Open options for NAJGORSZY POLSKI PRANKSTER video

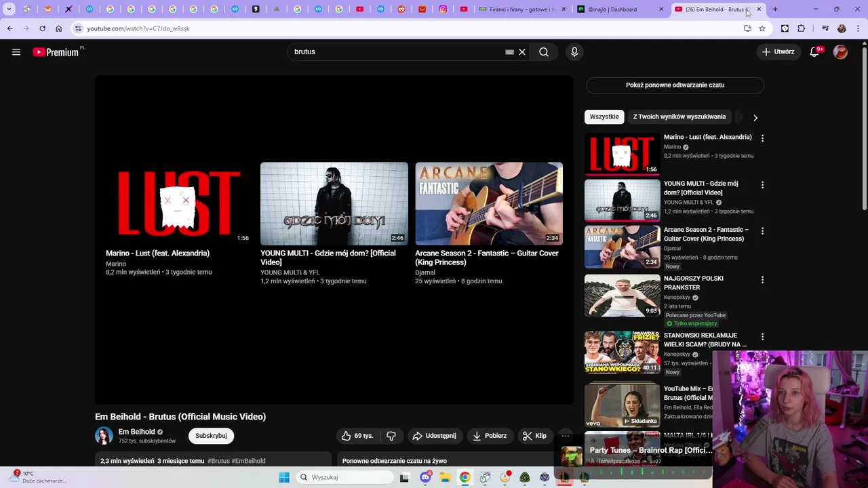[762, 280]
